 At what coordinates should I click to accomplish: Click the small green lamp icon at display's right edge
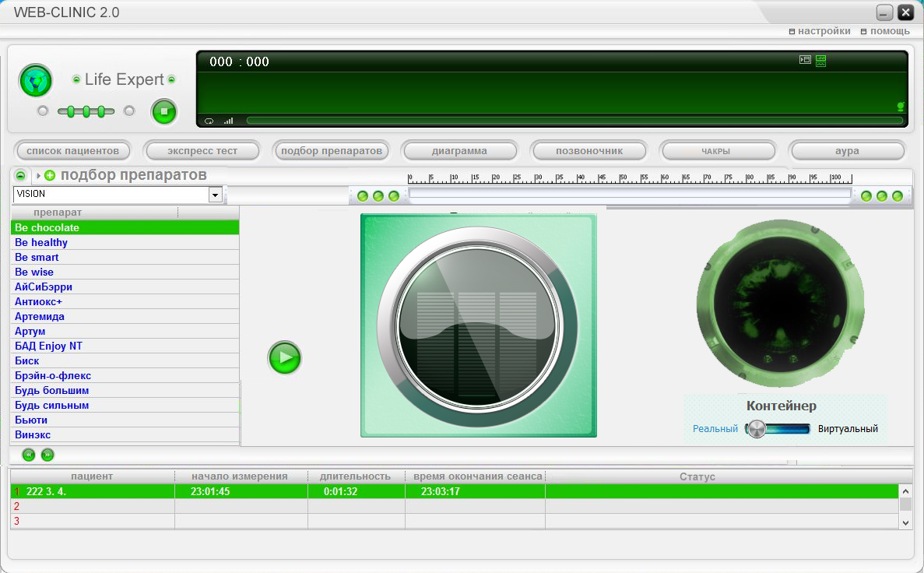[x=901, y=107]
